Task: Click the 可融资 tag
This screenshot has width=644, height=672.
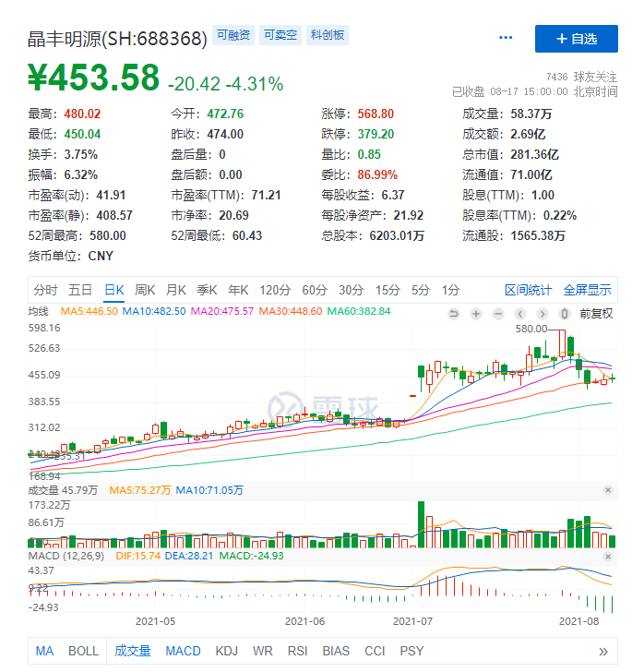Action: 233,35
